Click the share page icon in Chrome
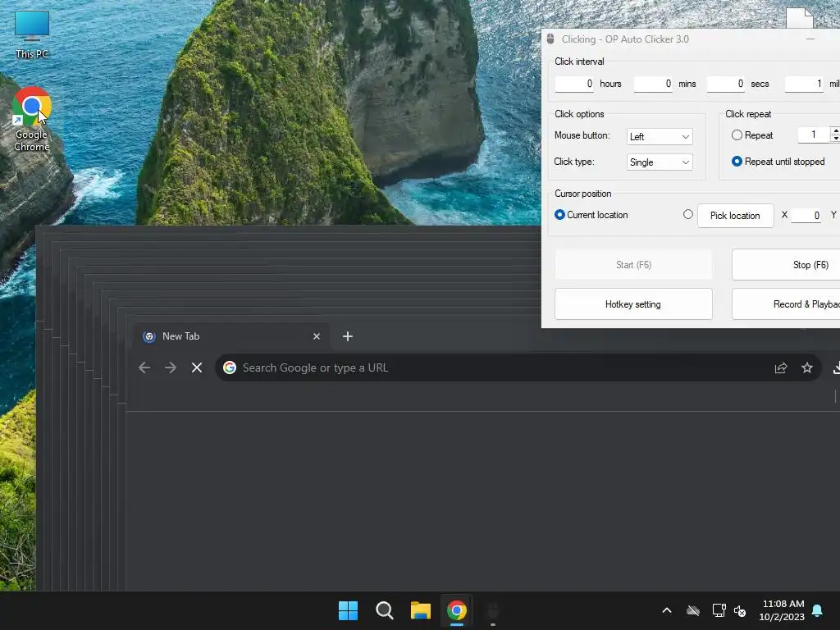The image size is (840, 630). [x=781, y=367]
